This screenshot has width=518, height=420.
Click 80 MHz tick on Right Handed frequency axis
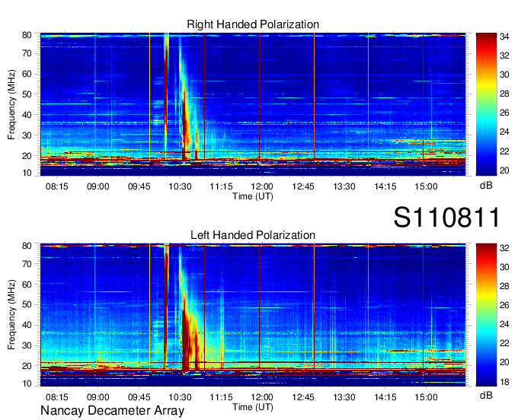click(27, 35)
